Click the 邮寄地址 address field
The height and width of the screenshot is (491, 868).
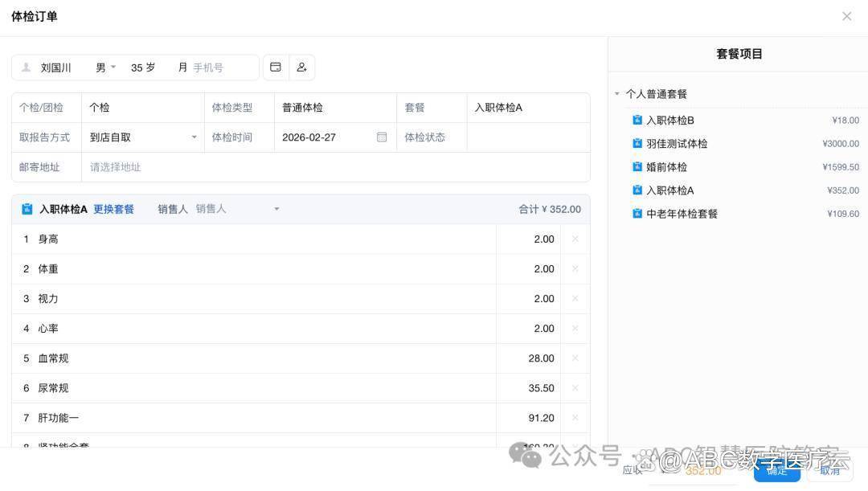(x=335, y=167)
